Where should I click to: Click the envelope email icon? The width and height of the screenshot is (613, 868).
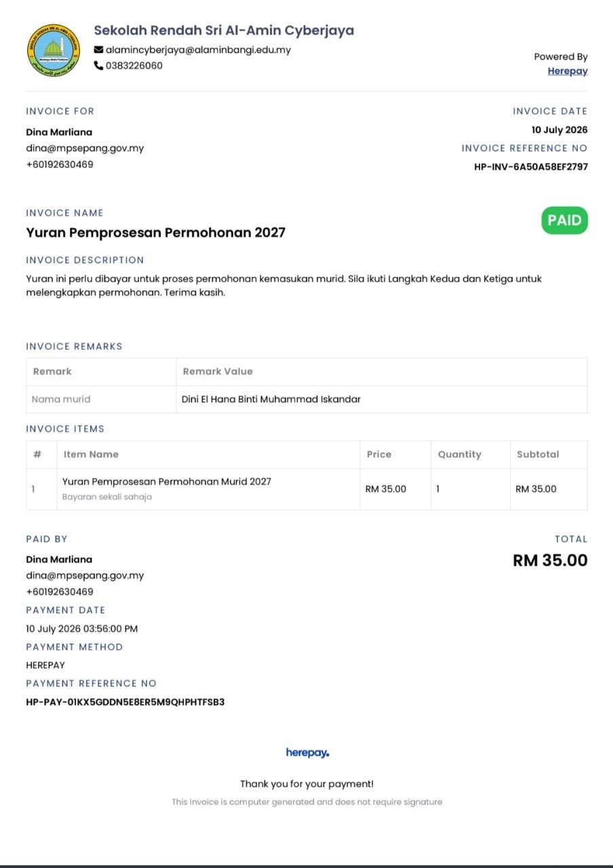pos(98,50)
